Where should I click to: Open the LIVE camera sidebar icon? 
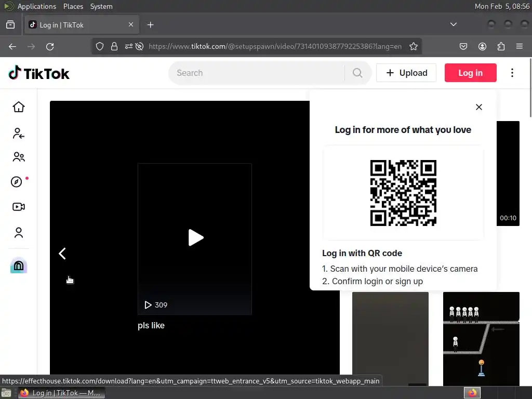click(x=19, y=207)
